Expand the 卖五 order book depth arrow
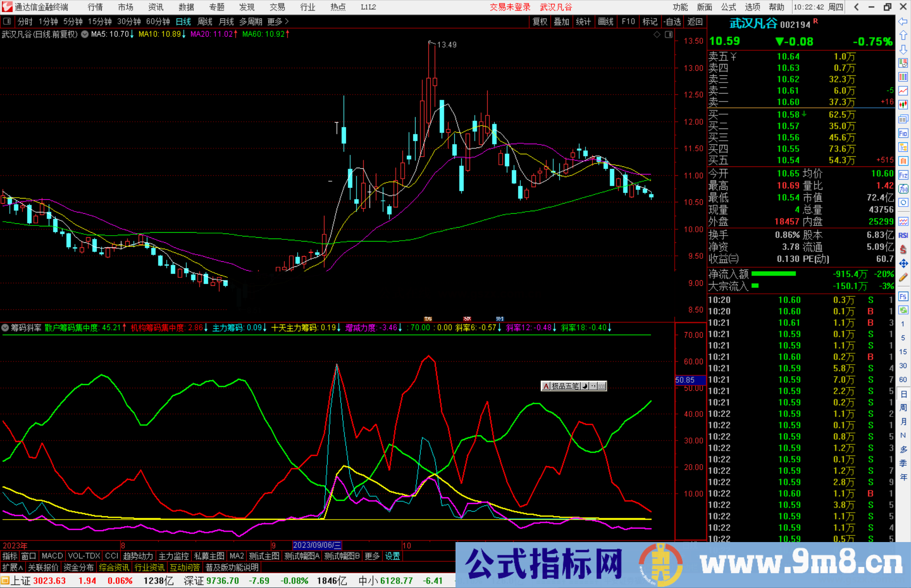911x588 pixels. [733, 56]
